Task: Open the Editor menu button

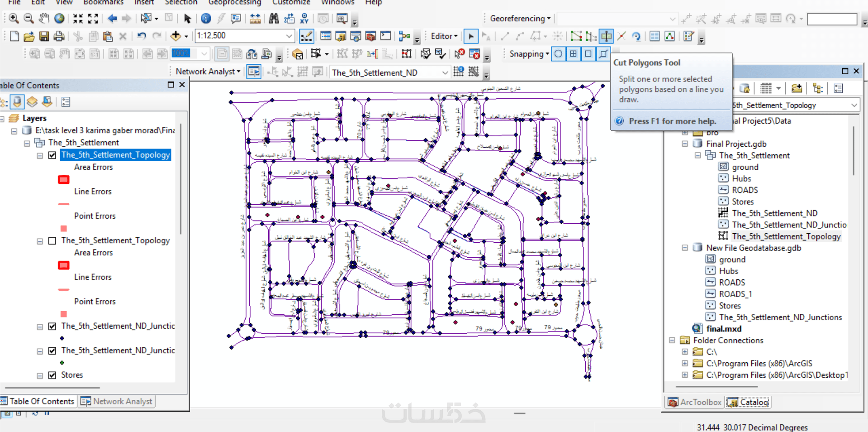Action: point(444,36)
